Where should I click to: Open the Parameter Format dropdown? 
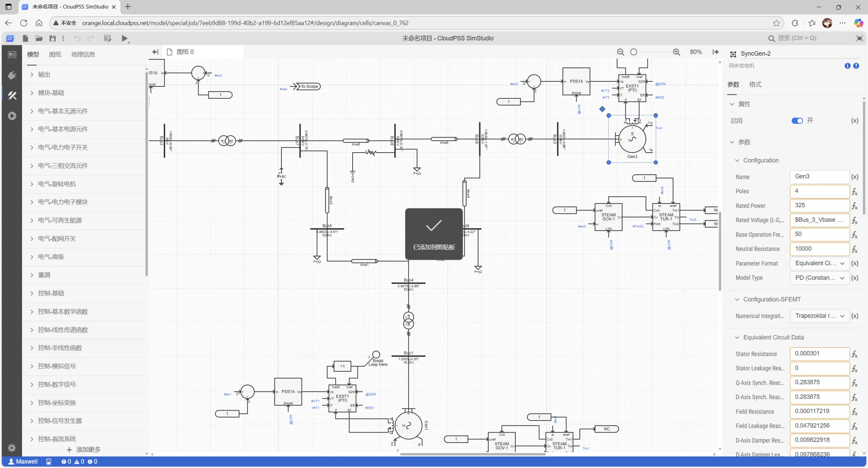point(819,263)
